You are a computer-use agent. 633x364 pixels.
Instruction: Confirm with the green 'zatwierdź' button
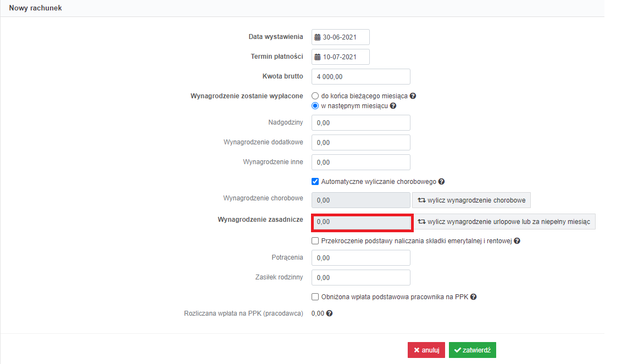[473, 350]
